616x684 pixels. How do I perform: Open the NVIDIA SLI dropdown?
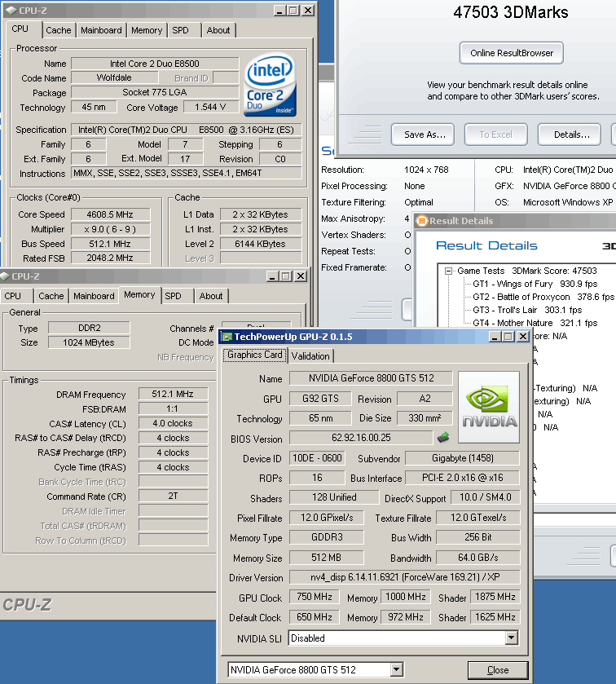512,638
